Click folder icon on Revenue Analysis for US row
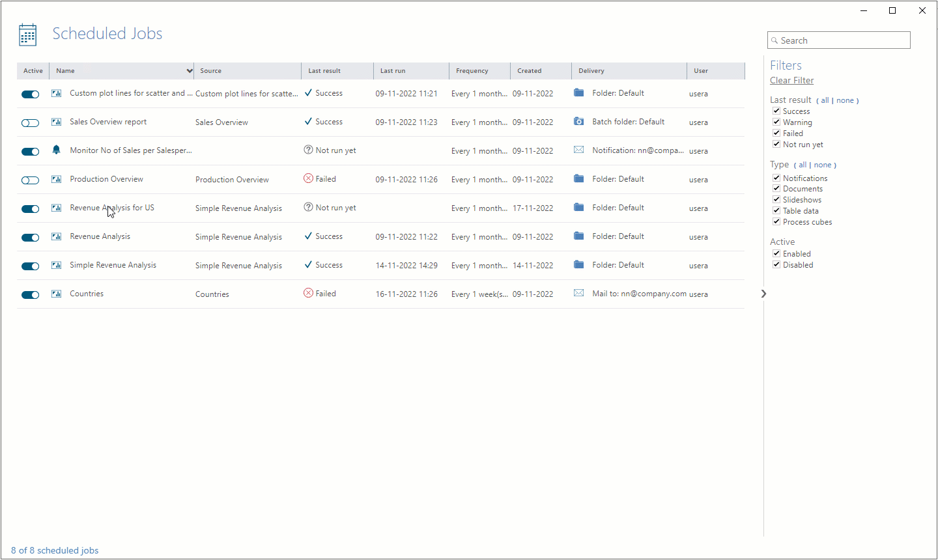Screen dimensions: 938x560 point(578,207)
